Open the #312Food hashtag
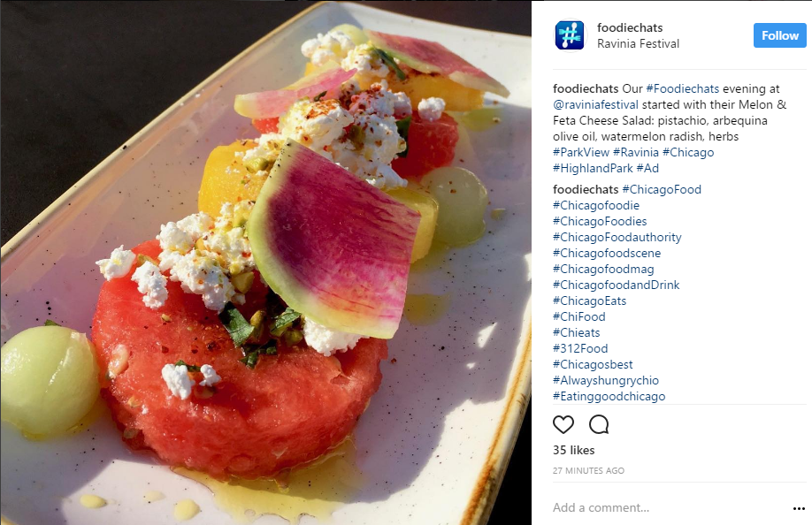The image size is (812, 525). [580, 348]
